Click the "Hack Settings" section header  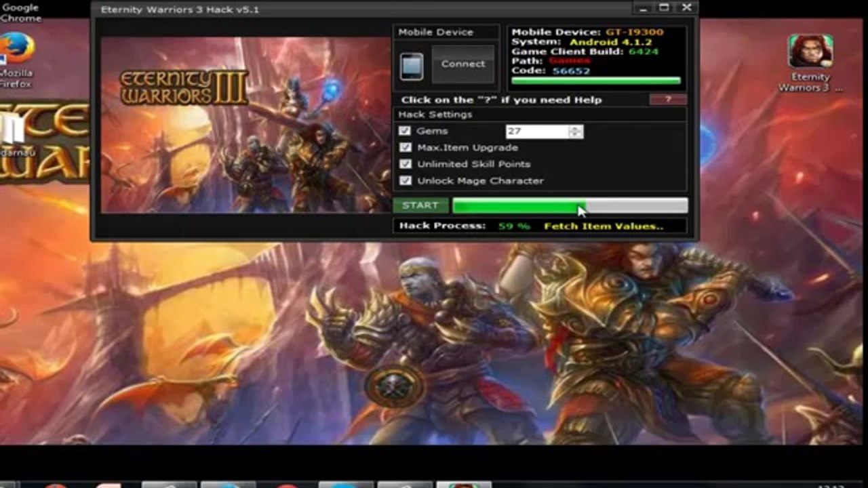click(x=435, y=115)
